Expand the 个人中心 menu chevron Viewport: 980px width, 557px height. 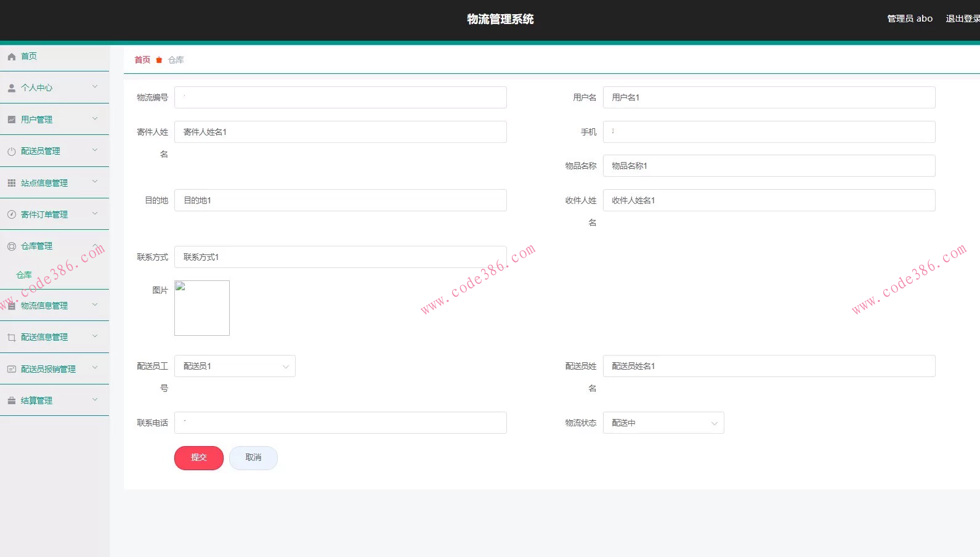click(x=95, y=87)
